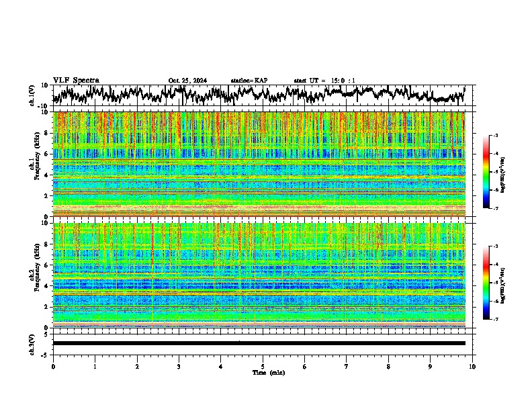Click the ch.2 colorbar log(PSD) unit label
532x411 pixels.
[503, 285]
